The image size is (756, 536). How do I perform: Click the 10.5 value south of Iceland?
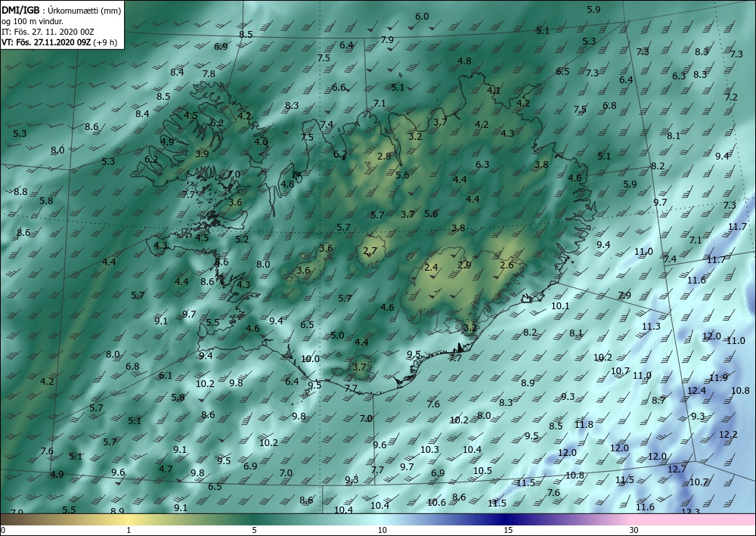(482, 470)
